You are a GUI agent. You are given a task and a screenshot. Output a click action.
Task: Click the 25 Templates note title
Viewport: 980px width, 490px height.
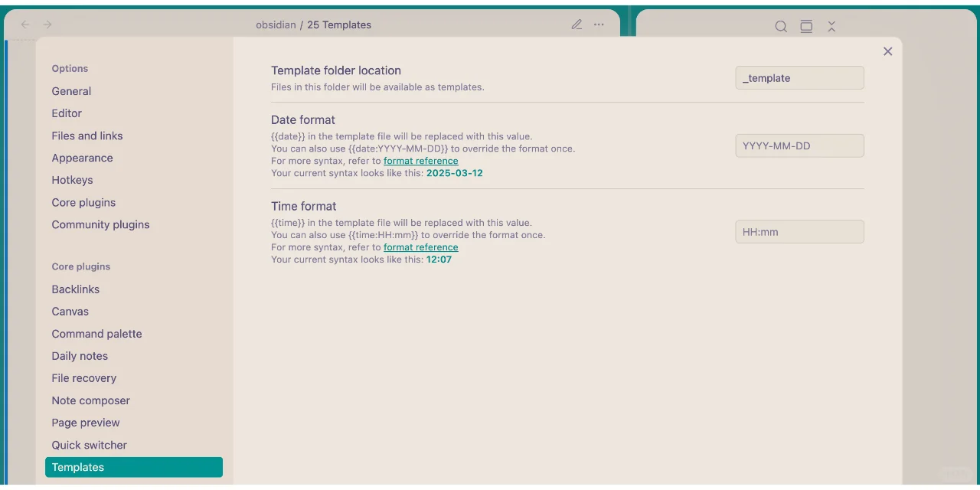339,24
